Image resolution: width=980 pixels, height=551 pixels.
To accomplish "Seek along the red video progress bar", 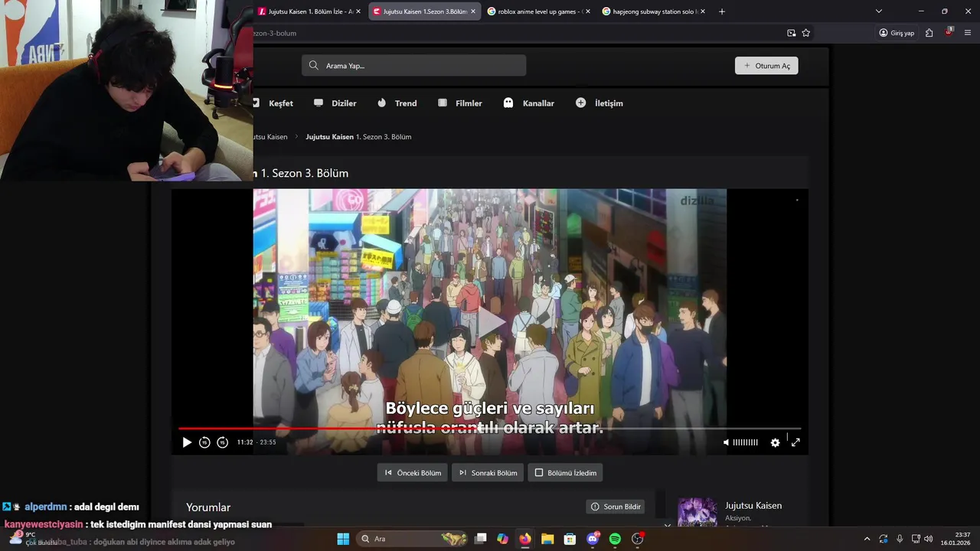I will click(490, 429).
